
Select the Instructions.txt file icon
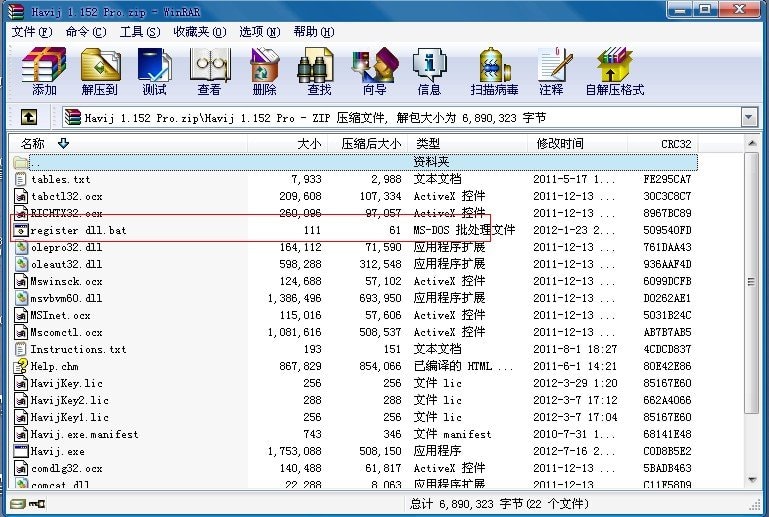click(x=21, y=349)
